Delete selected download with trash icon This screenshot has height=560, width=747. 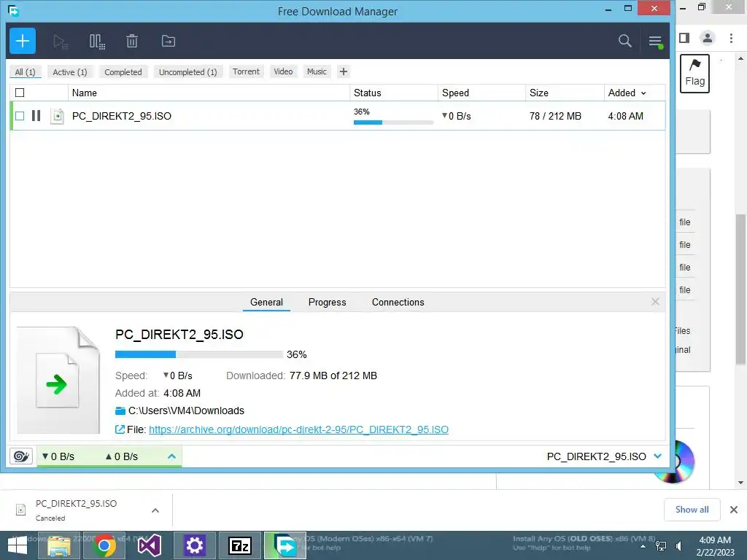coord(132,41)
